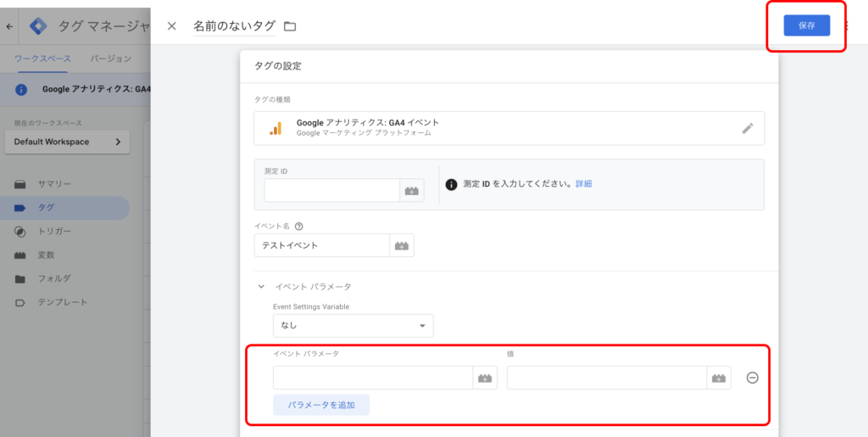Open the folder icon beside 名前のないタグ
This screenshot has height=437, width=868.
pos(290,26)
